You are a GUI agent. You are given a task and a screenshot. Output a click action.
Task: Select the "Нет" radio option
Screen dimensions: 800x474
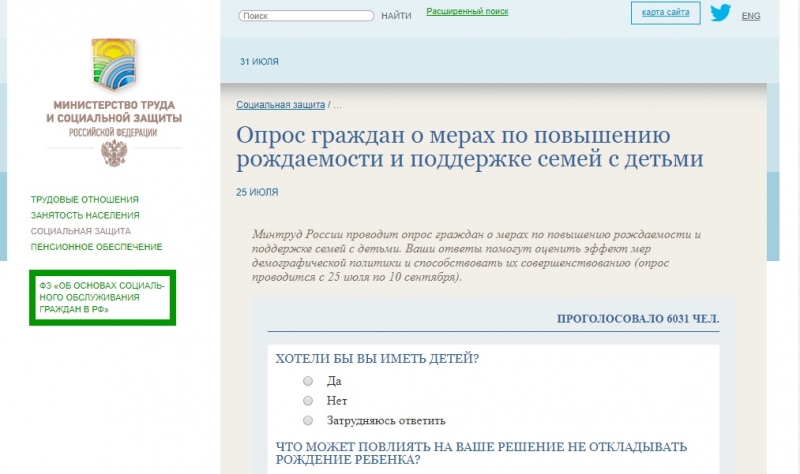click(308, 400)
